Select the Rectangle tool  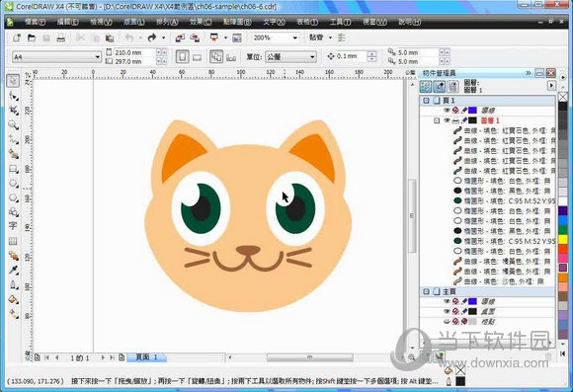13,169
